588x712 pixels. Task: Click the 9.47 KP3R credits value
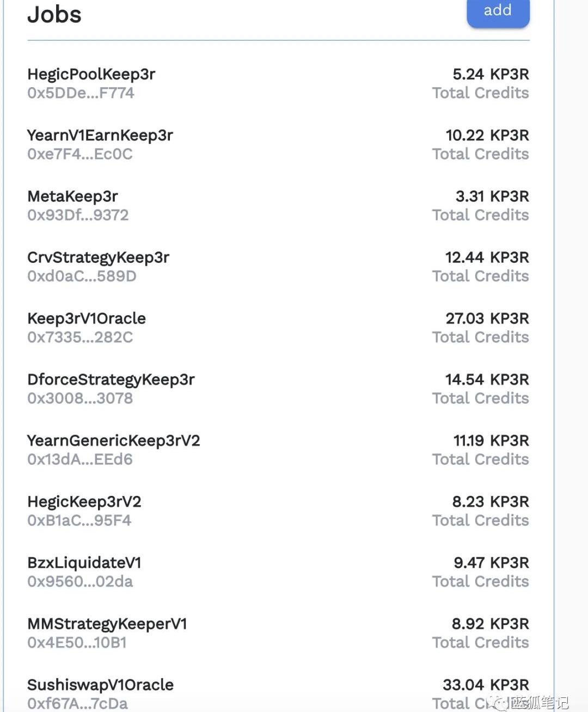(491, 562)
